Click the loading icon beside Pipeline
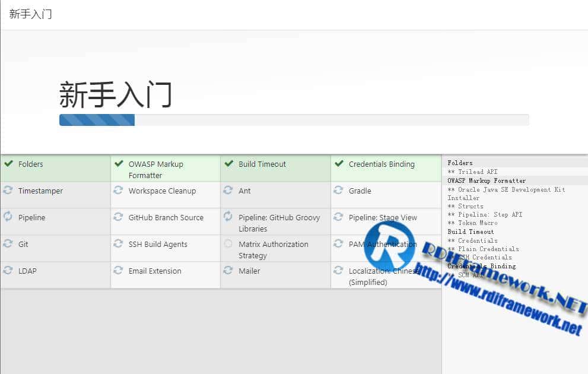 pyautogui.click(x=9, y=217)
